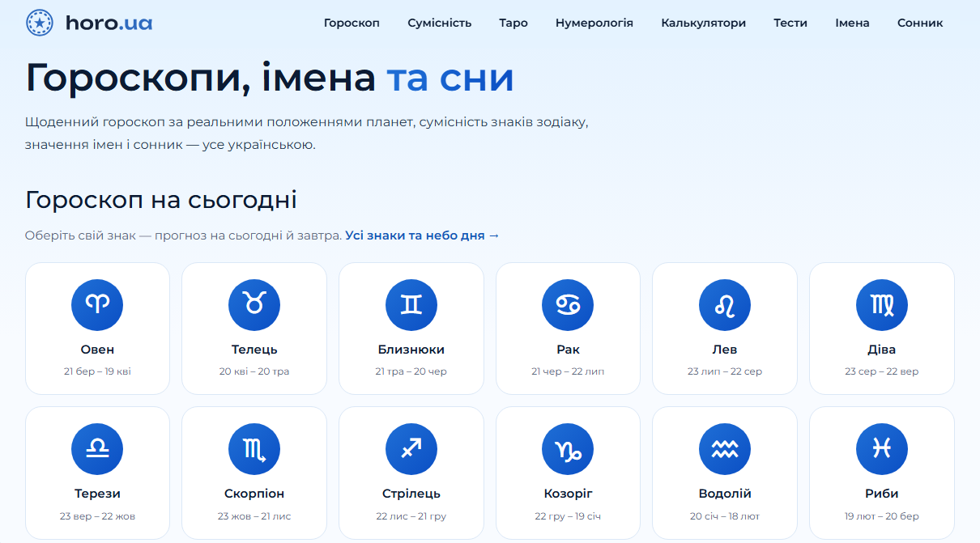Open the Libra (Терези) scales icon

[97, 449]
